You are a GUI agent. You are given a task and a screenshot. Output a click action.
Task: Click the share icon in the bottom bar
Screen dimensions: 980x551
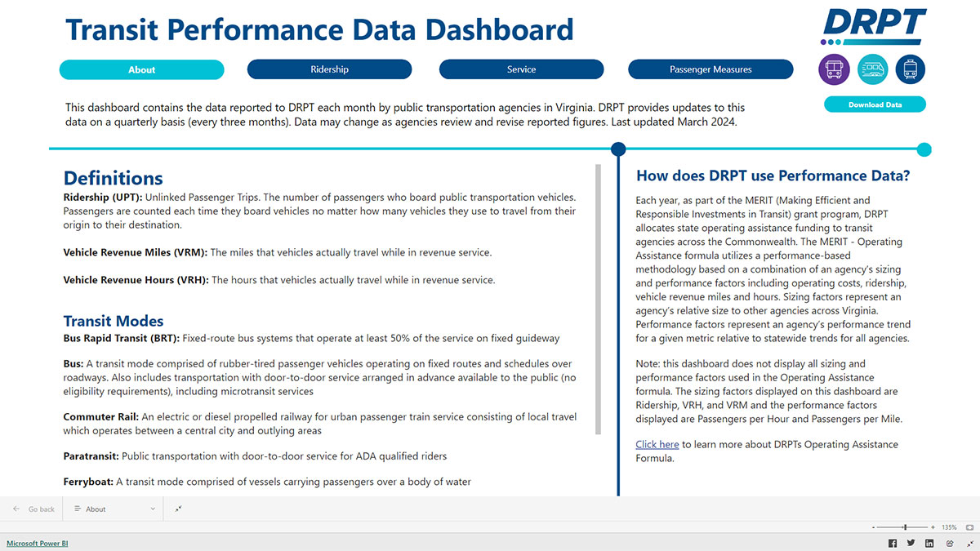click(x=948, y=543)
